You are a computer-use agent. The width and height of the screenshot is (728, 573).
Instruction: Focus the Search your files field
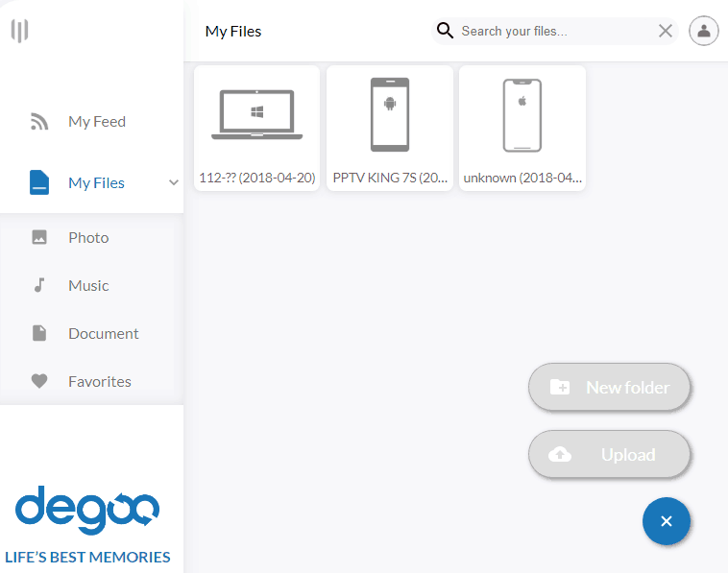tap(555, 31)
